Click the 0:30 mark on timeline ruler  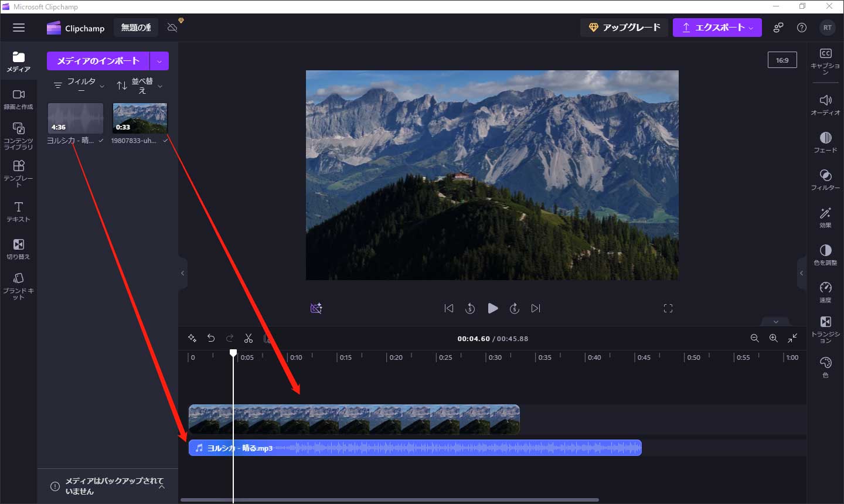pos(495,357)
